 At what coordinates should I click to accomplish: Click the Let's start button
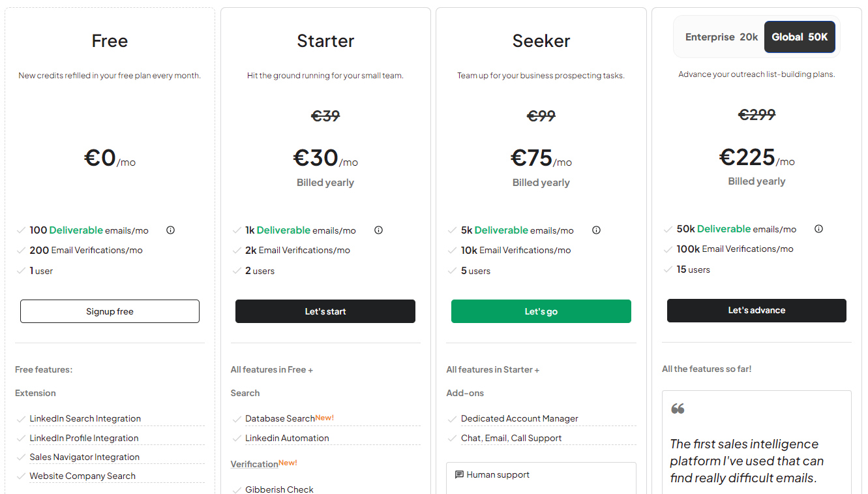coord(325,311)
